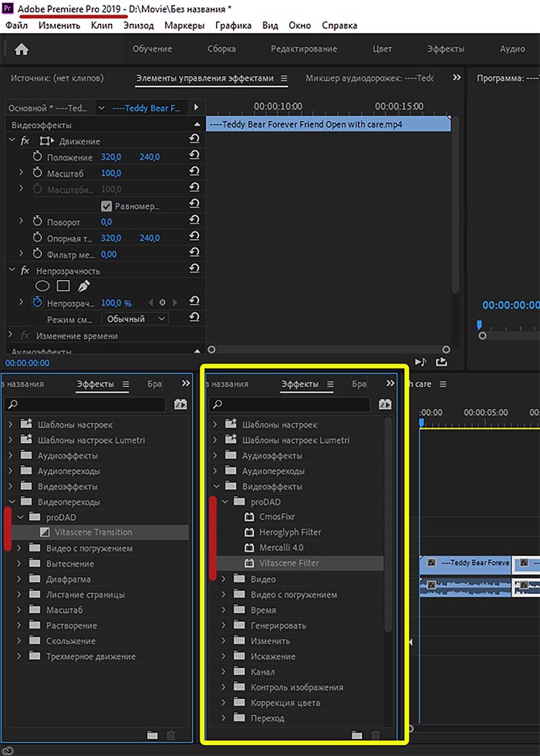Select the CmosFixr effect
Screen dimensions: 540x756
(x=277, y=516)
